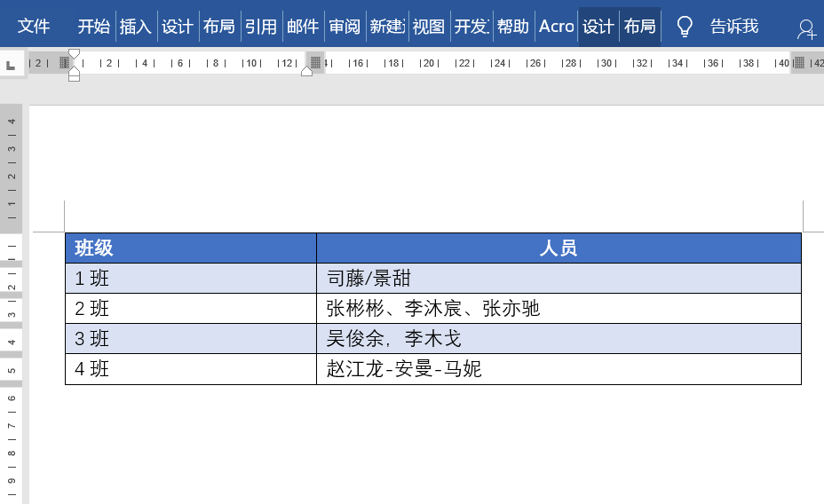Open the table tools 布局 tab near lightbulb
Image resolution: width=824 pixels, height=504 pixels.
(640, 26)
